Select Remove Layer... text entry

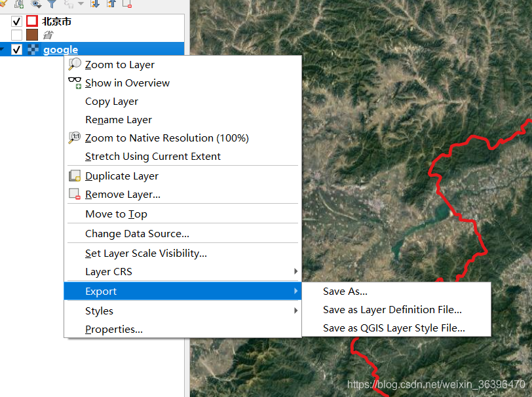(123, 195)
